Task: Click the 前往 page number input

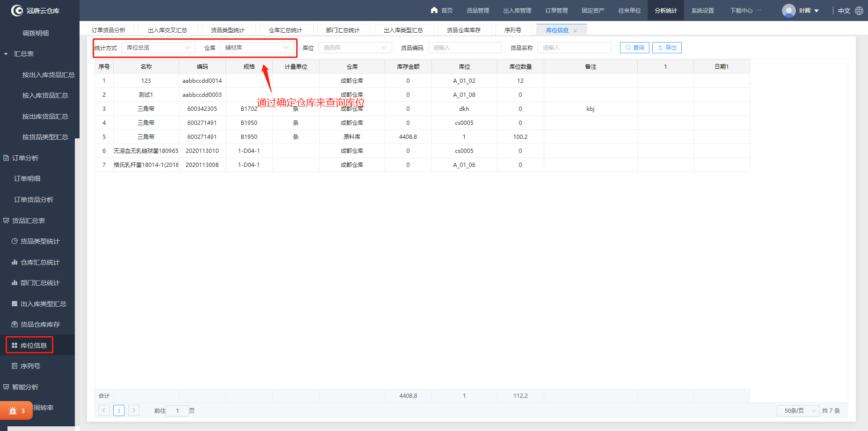Action: 178,410
